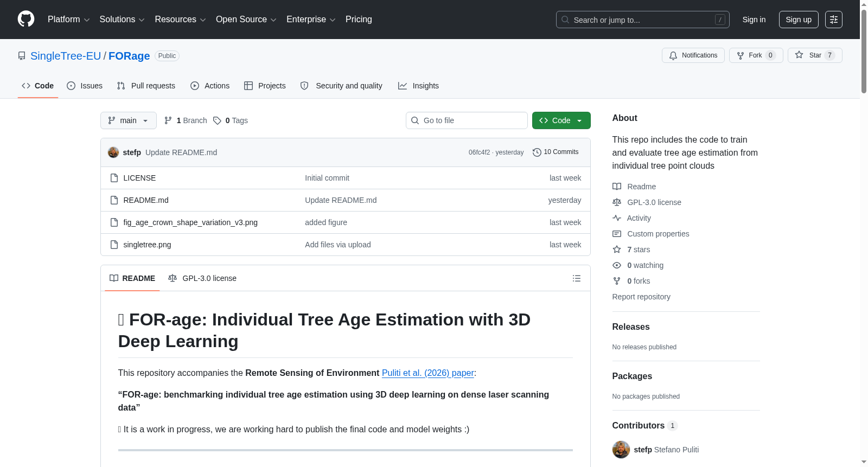This screenshot has height=467, width=868.
Task: View the 0 Tags link
Action: point(231,120)
